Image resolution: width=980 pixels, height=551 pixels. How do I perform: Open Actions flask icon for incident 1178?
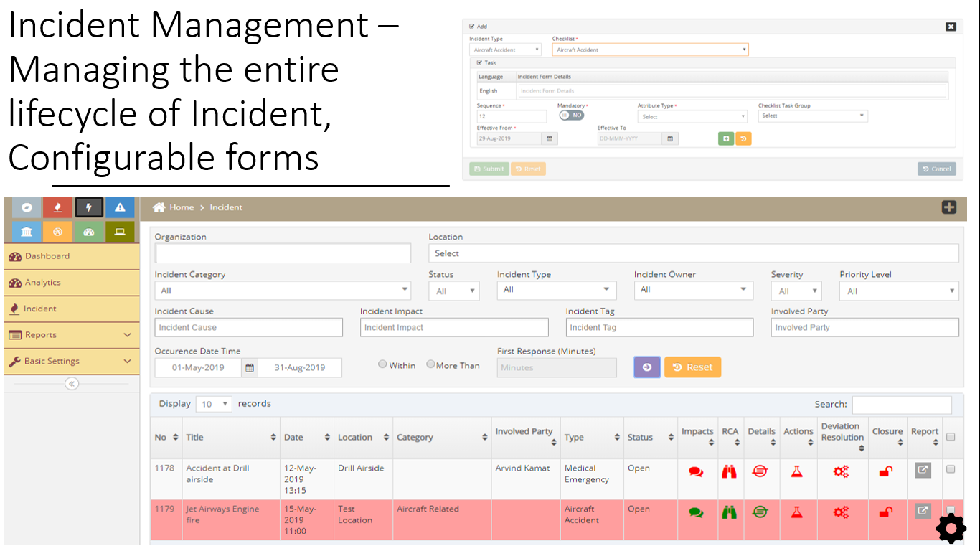[x=796, y=471]
